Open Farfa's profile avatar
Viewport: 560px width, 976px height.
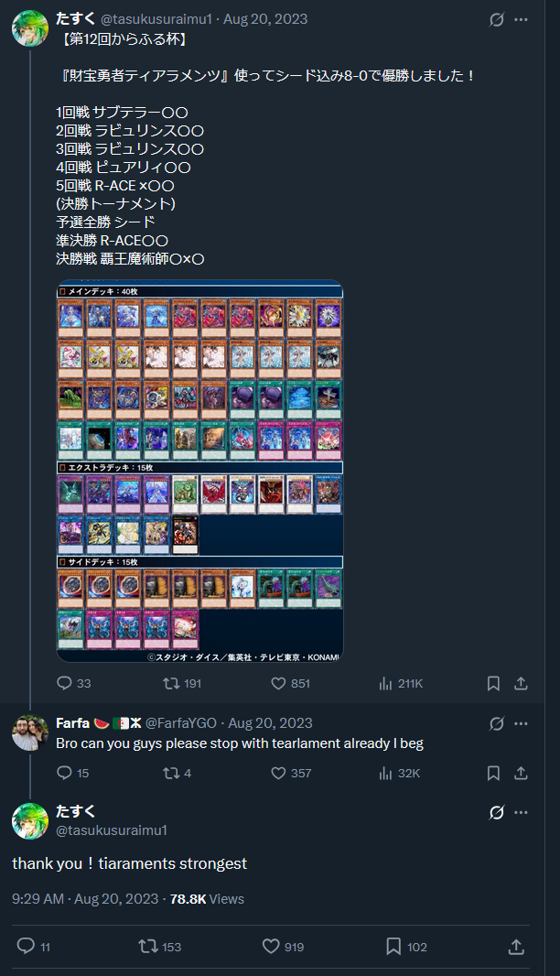point(30,732)
